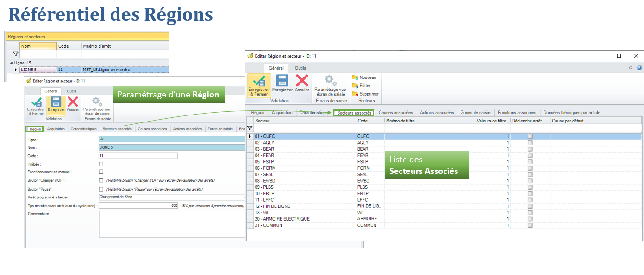The height and width of the screenshot is (275, 644).
Task: Click the Code cell "LFFC"
Action: [370, 200]
